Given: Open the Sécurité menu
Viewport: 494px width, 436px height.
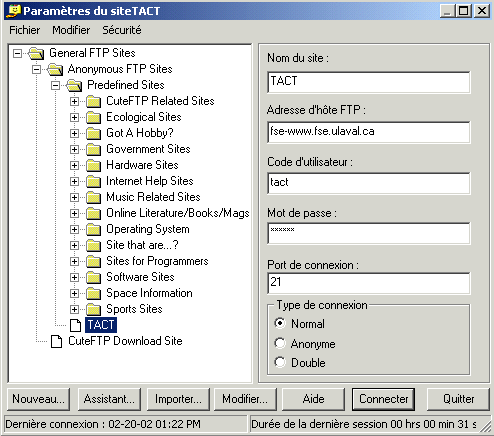Looking at the screenshot, I should tap(122, 30).
